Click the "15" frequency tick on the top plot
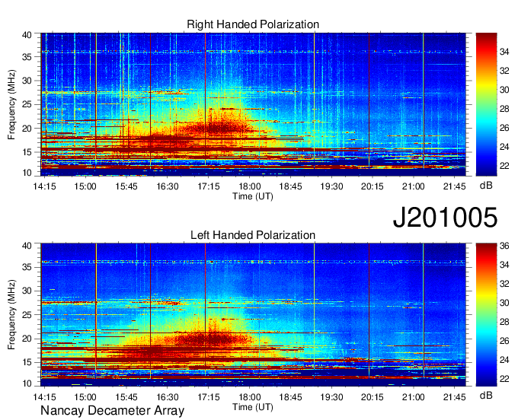The width and height of the screenshot is (518, 420). 27,152
